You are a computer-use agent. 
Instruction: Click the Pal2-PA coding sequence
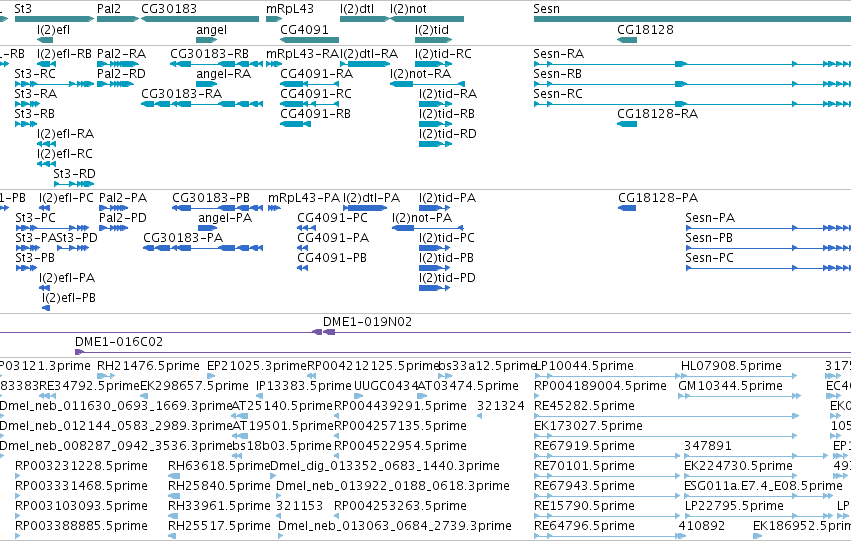point(113,208)
